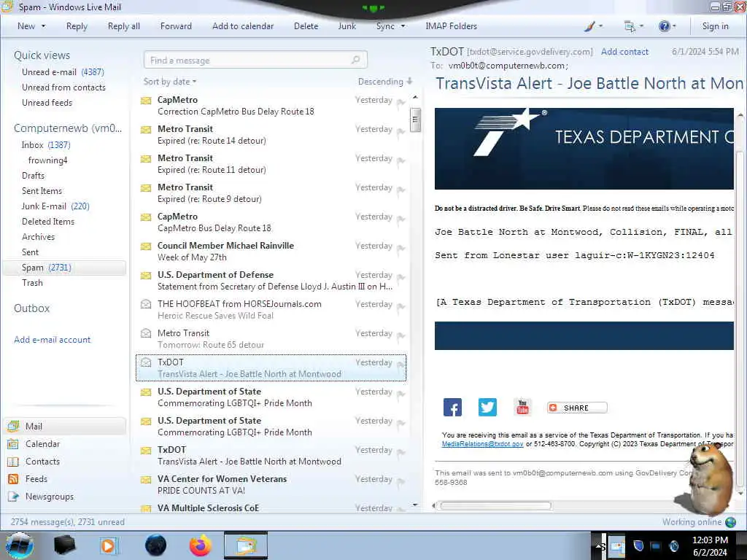Open the menus icon in the toolbar
The image size is (747, 560).
coord(630,26)
